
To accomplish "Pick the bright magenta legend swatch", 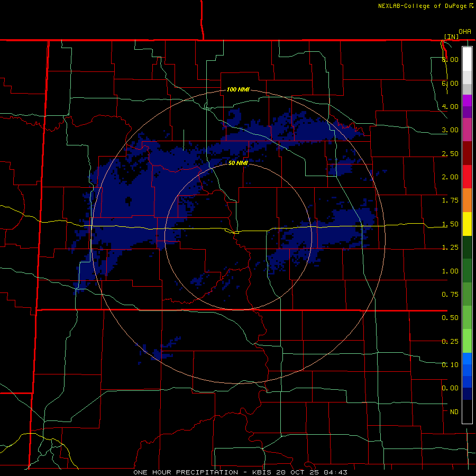I will (x=467, y=100).
